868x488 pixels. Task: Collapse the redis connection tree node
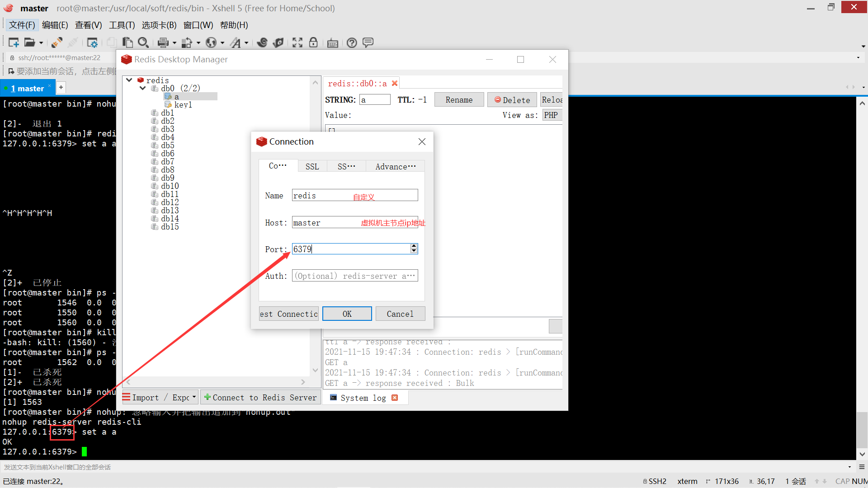129,80
